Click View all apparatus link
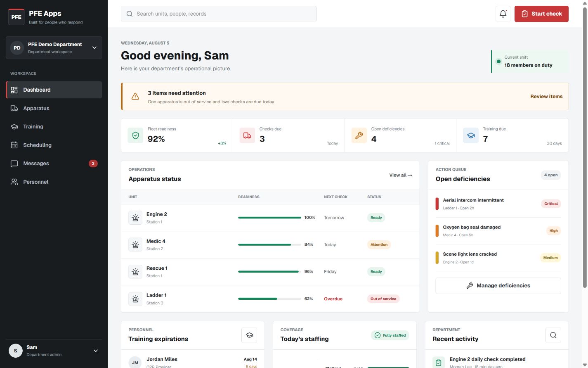 coord(401,175)
